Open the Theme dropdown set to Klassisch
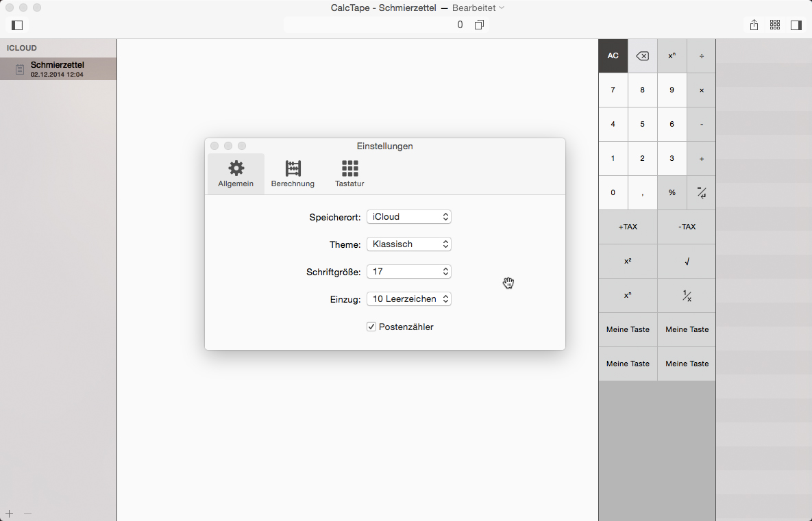Image resolution: width=812 pixels, height=521 pixels. point(408,244)
